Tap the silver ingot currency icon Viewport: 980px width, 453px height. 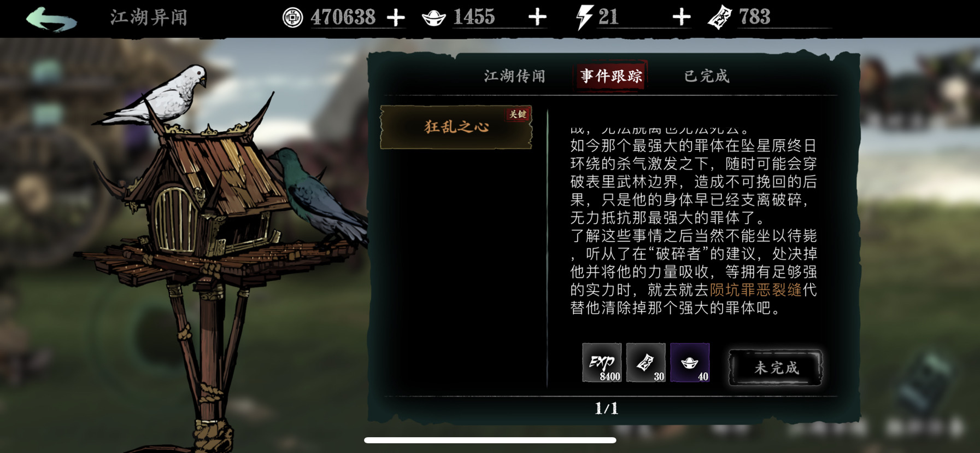click(434, 18)
